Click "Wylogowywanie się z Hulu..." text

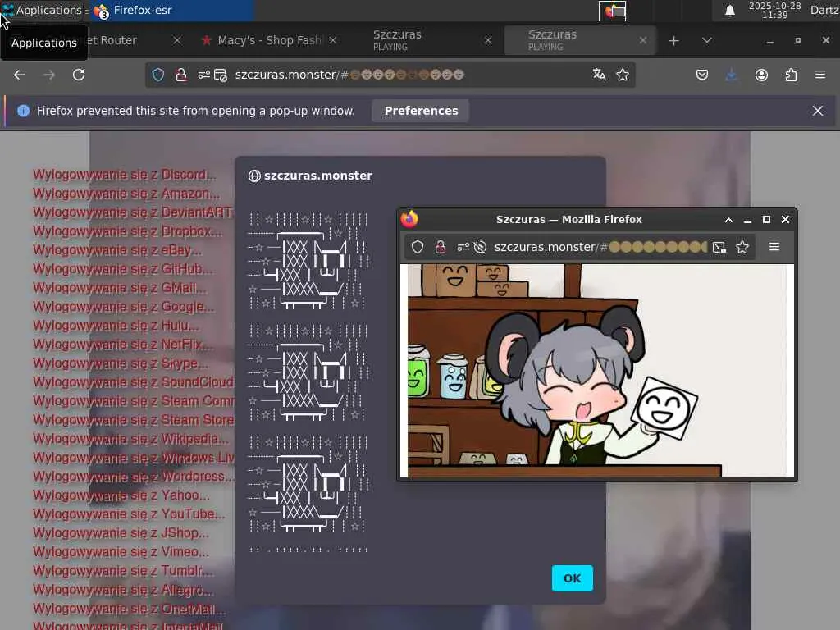pyautogui.click(x=116, y=326)
